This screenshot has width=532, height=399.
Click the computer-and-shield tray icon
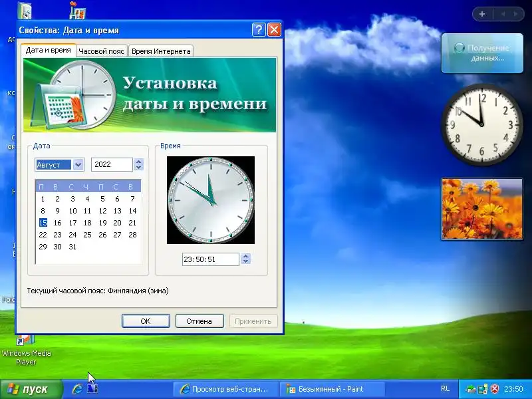pyautogui.click(x=483, y=389)
